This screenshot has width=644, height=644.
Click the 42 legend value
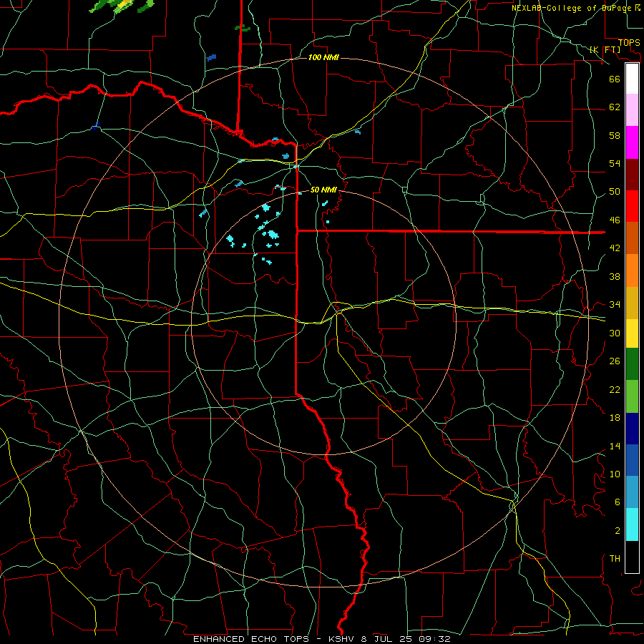615,248
